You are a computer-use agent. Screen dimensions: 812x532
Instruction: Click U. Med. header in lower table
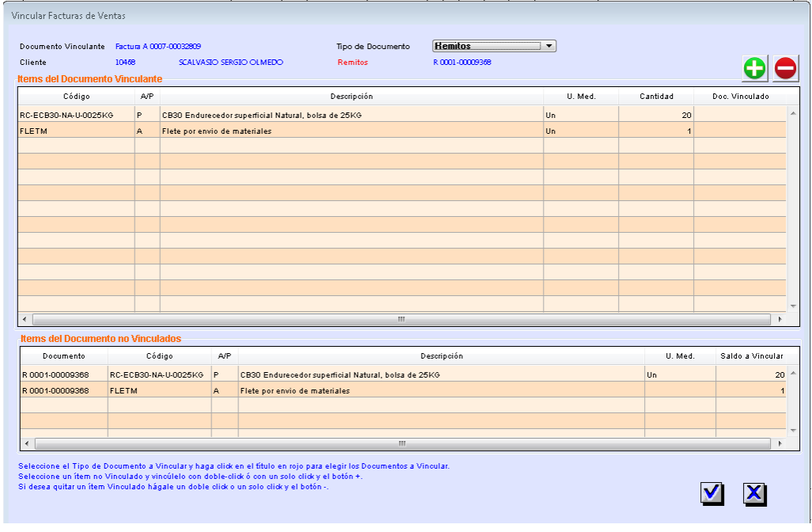click(x=680, y=356)
